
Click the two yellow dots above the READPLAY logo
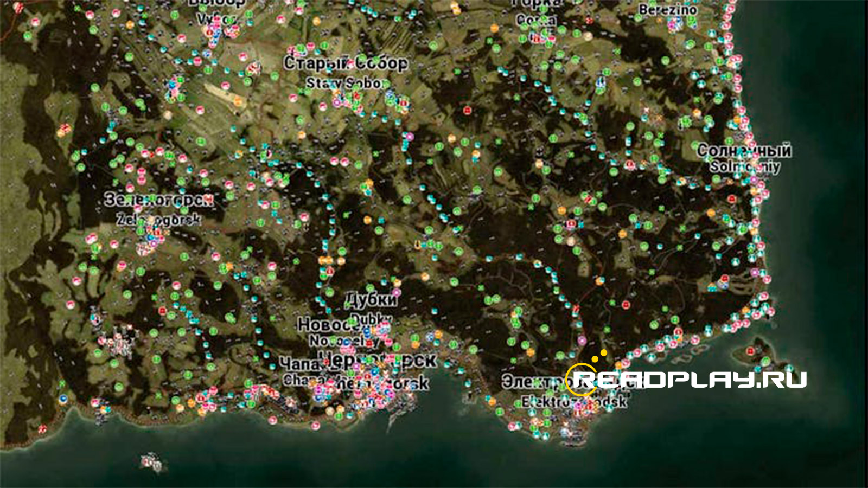point(599,356)
